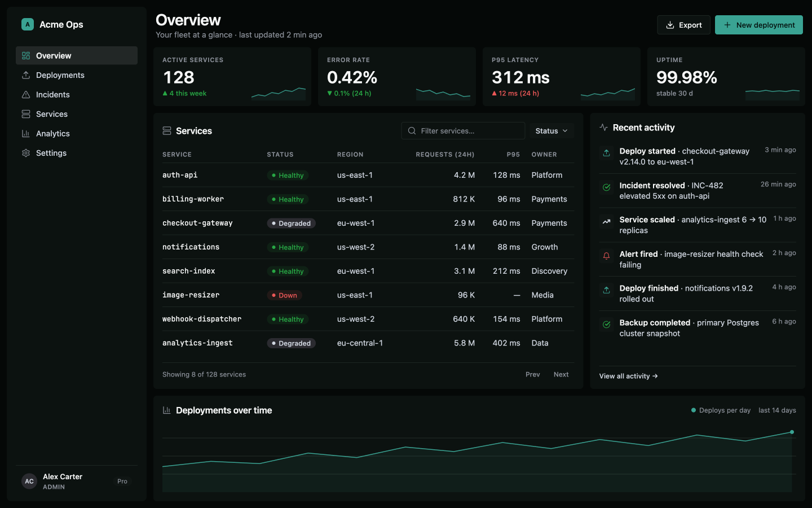Select the search-index service name

tap(189, 271)
